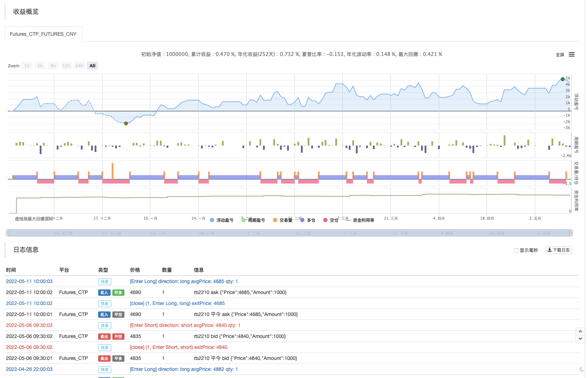
Task: Click the red drawdown low point marker
Action: tap(126, 123)
